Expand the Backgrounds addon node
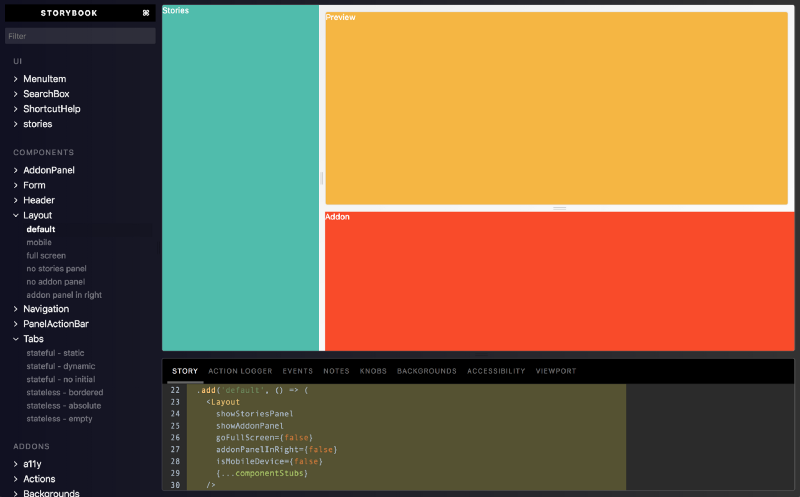 (51, 493)
